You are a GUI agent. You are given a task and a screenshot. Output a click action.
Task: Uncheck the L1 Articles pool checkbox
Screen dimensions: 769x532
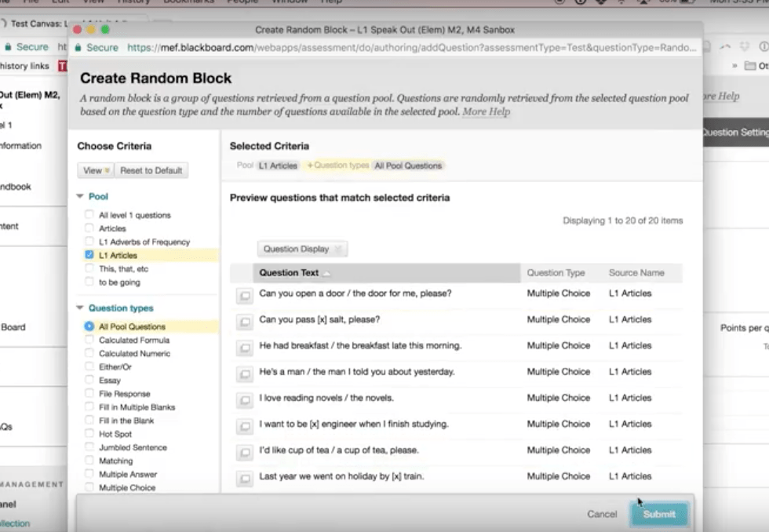point(89,255)
